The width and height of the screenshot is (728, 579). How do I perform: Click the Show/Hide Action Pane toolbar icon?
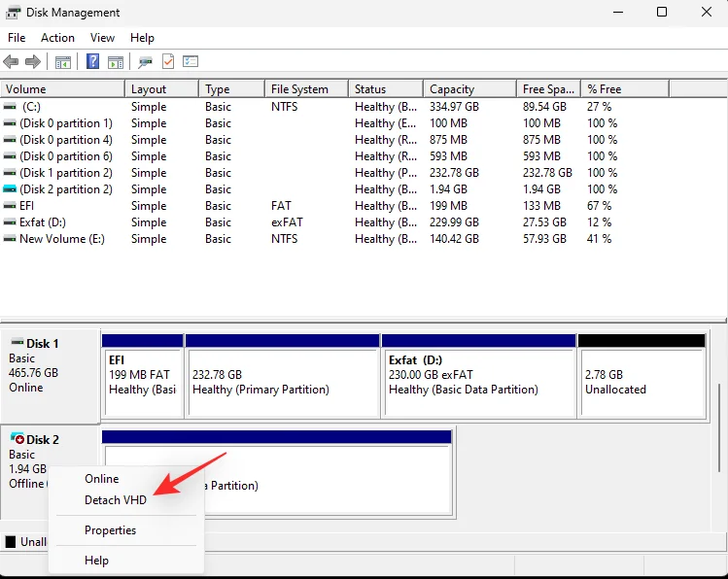pyautogui.click(x=115, y=62)
